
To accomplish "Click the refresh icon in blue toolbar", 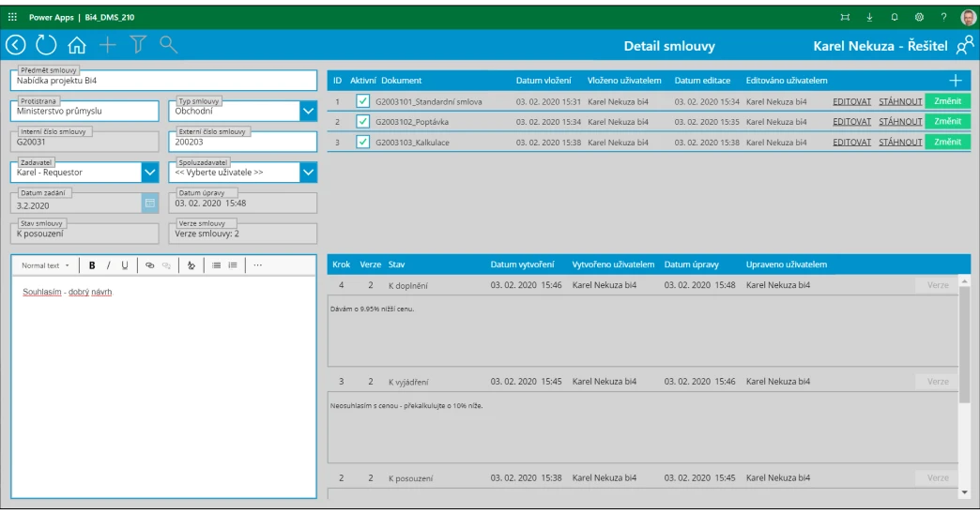I will pos(46,44).
